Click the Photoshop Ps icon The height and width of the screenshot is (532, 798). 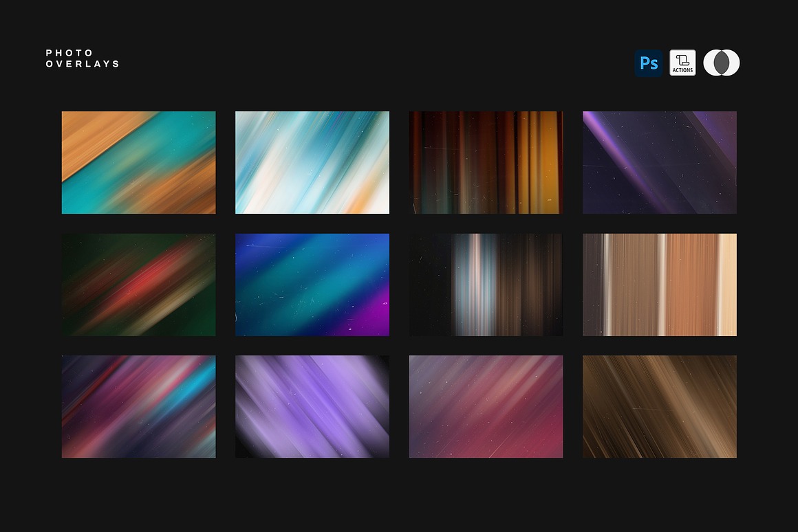point(648,63)
